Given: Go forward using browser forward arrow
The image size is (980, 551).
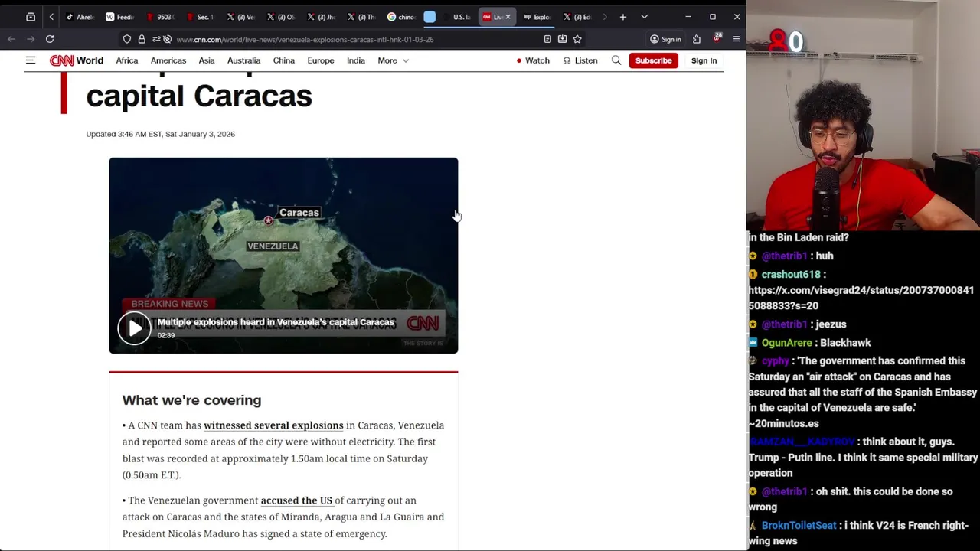Looking at the screenshot, I should tap(31, 39).
